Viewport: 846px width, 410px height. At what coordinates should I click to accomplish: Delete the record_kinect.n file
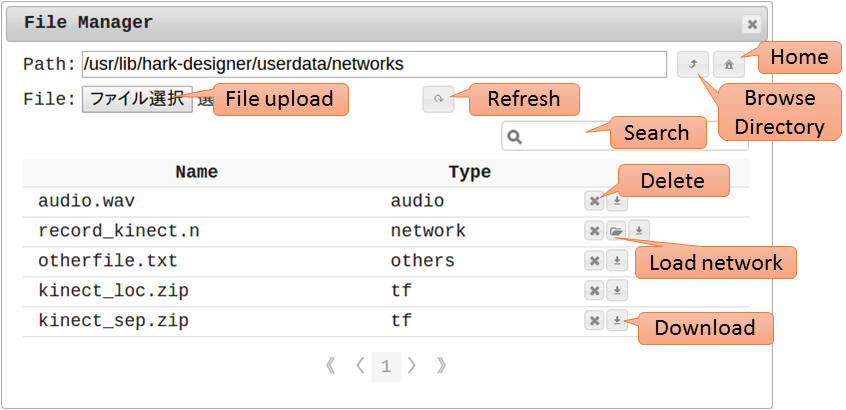[x=594, y=232]
